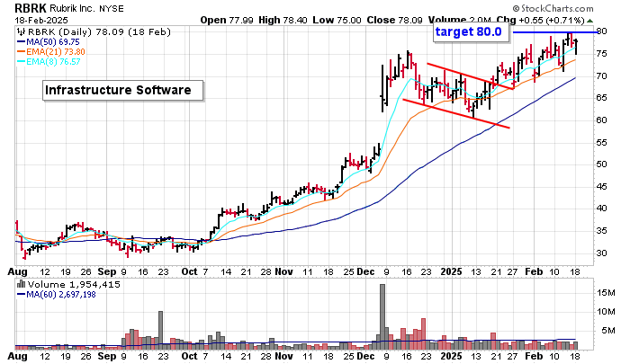630x364 pixels.
Task: Click the green up-triangle change indicator
Action: (589, 21)
